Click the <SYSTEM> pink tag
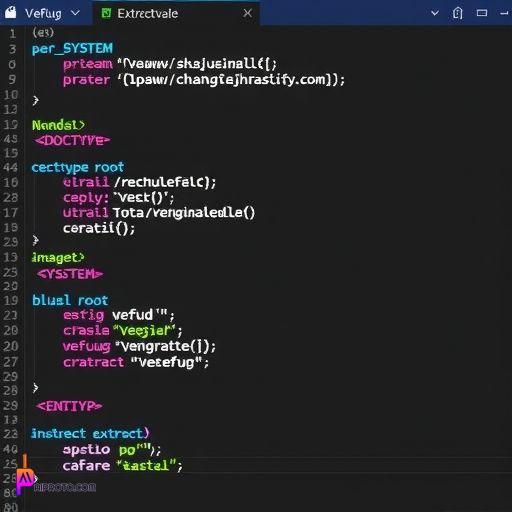 click(70, 274)
